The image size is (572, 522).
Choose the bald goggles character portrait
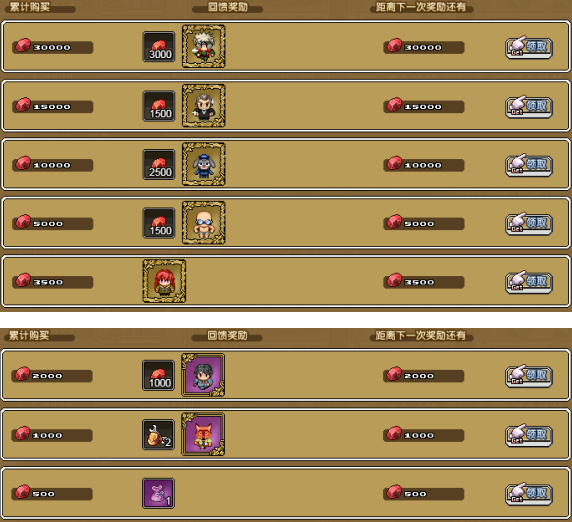tap(204, 223)
